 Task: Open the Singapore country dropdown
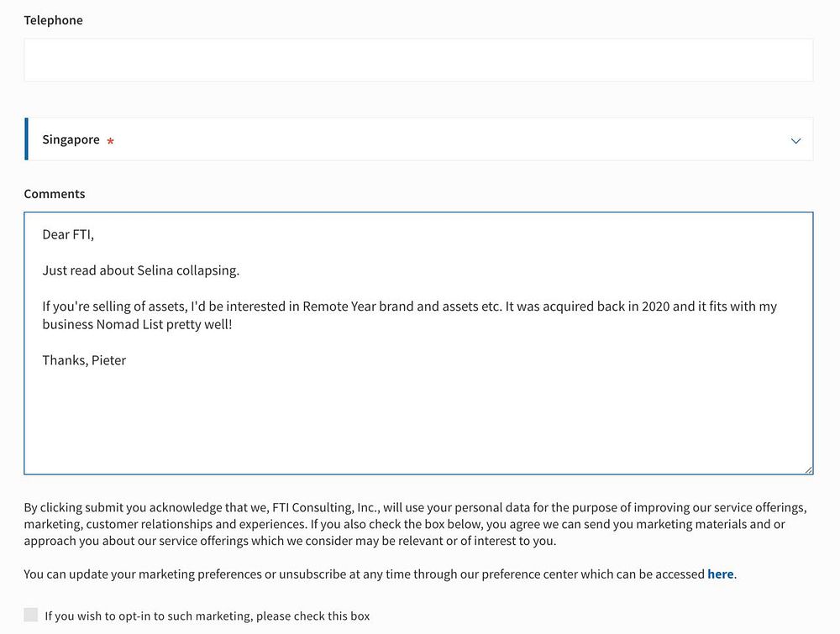point(418,139)
